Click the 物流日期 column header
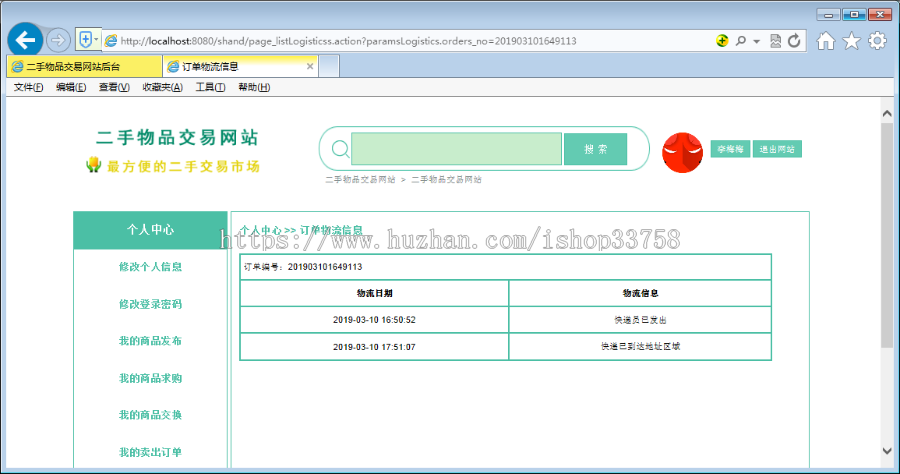Viewport: 900px width, 474px height. (374, 293)
